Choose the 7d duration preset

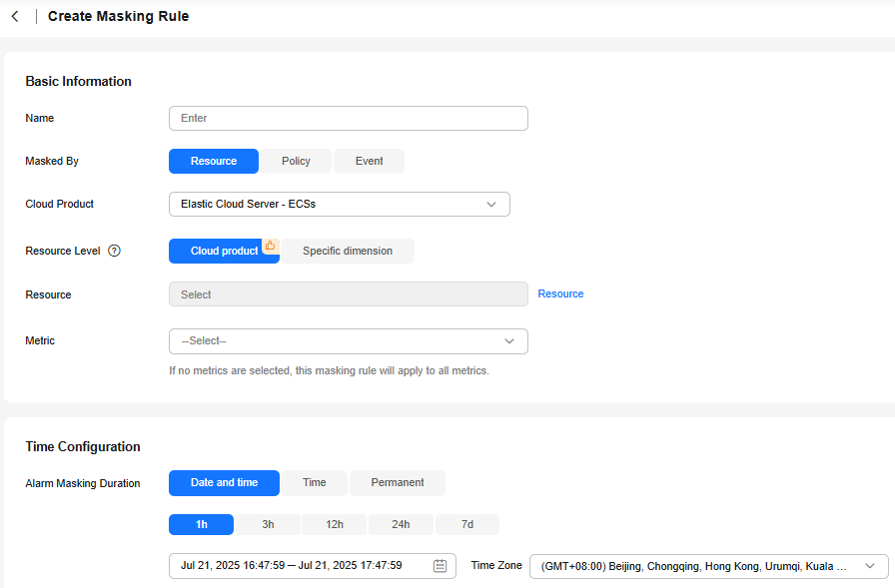(x=467, y=525)
